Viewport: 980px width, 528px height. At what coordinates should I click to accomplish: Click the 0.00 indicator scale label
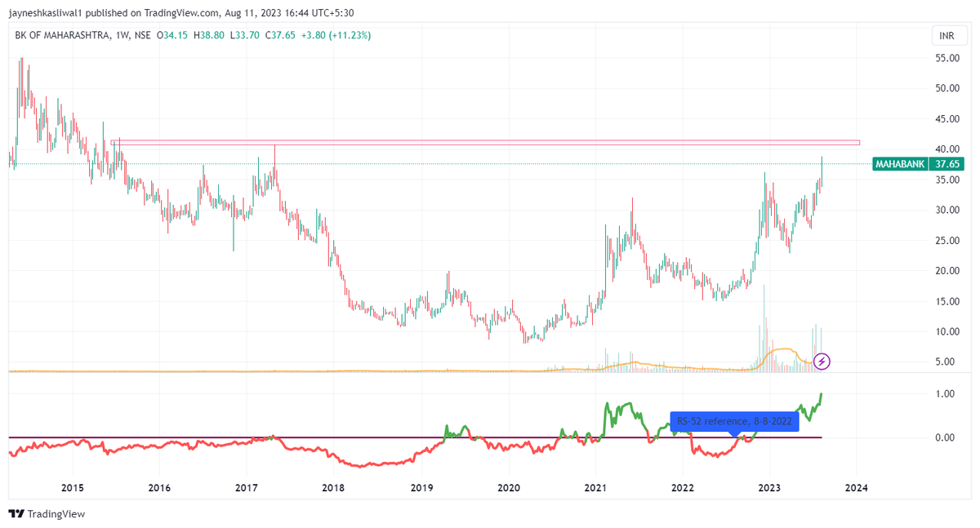pos(946,437)
